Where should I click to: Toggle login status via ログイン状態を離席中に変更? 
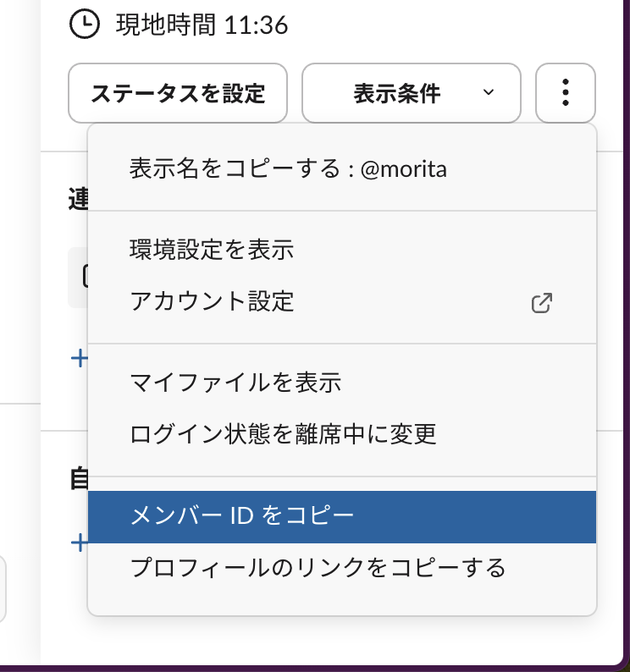pyautogui.click(x=283, y=435)
